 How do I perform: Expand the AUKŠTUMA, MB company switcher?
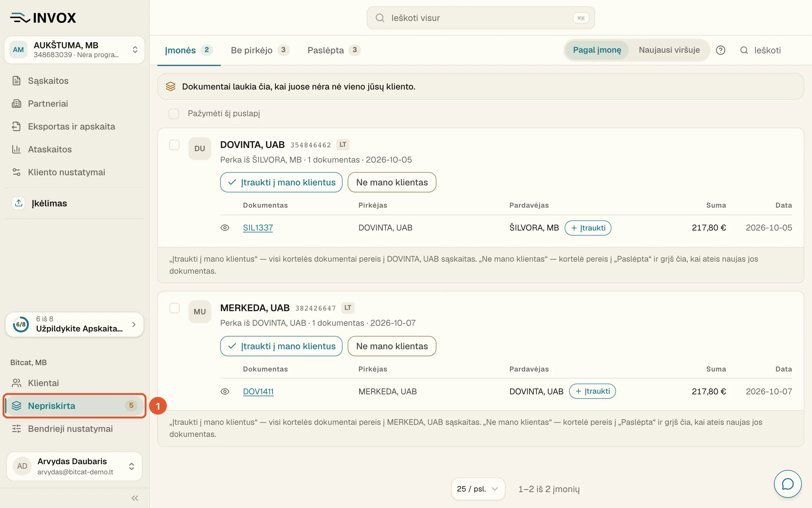tap(75, 50)
